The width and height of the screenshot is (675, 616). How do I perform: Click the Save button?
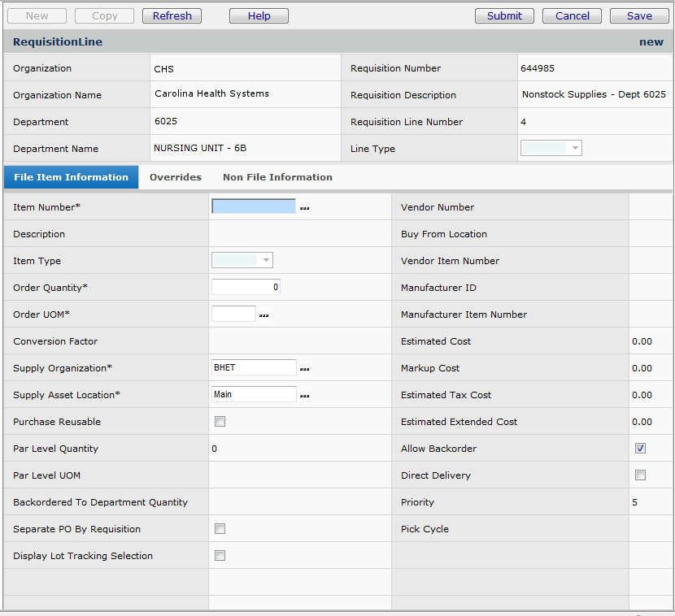tap(638, 16)
